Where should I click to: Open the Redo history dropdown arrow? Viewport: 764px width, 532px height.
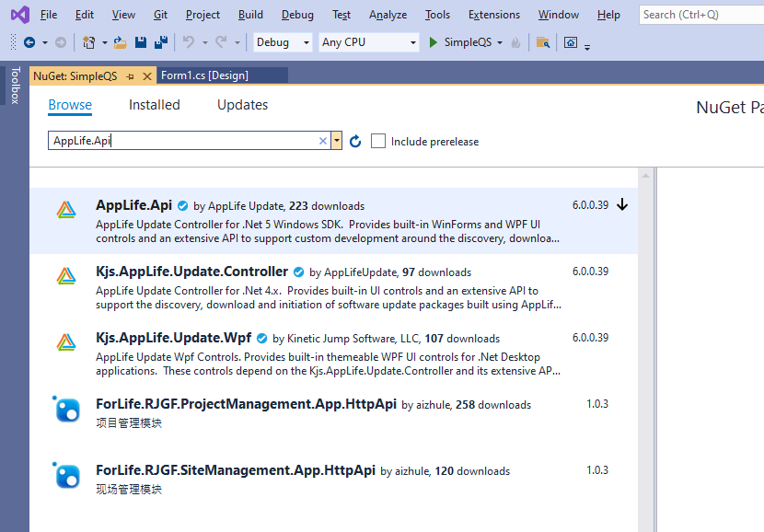[237, 43]
